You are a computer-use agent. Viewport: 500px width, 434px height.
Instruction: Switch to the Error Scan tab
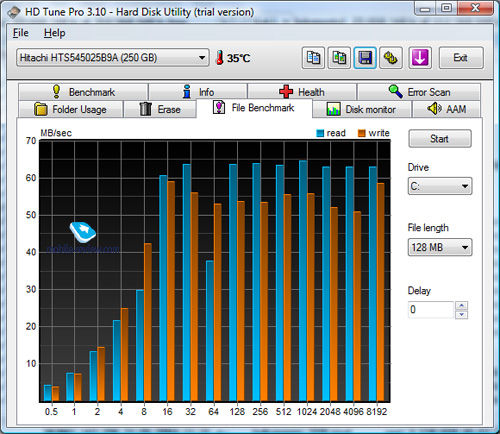tap(419, 92)
